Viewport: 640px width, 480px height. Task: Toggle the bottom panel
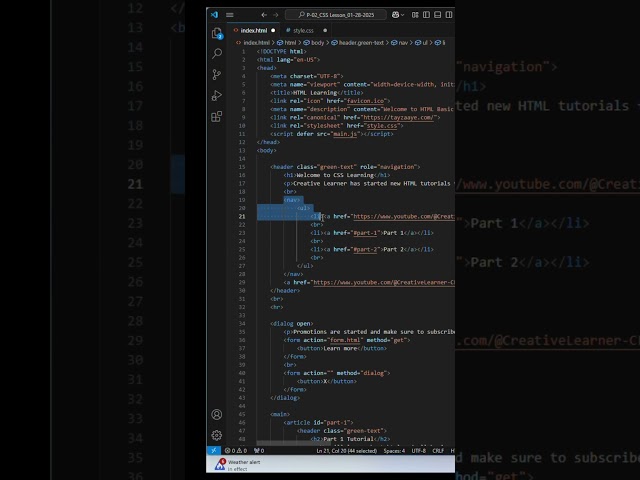pyautogui.click(x=438, y=15)
